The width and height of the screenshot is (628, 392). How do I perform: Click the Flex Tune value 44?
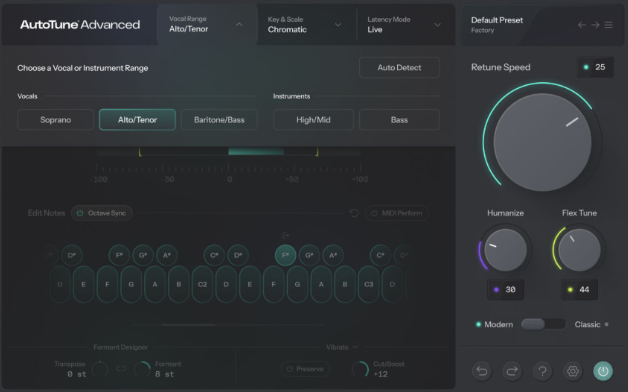point(579,289)
